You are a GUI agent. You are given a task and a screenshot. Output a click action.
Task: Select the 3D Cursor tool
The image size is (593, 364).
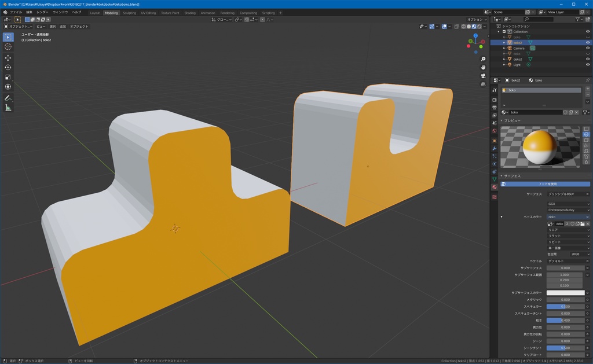8,47
